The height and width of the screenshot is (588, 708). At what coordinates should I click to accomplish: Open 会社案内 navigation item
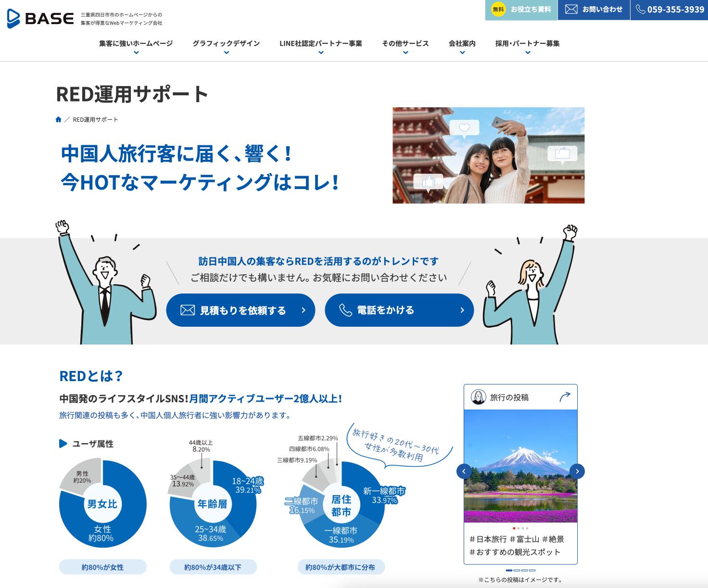click(462, 43)
